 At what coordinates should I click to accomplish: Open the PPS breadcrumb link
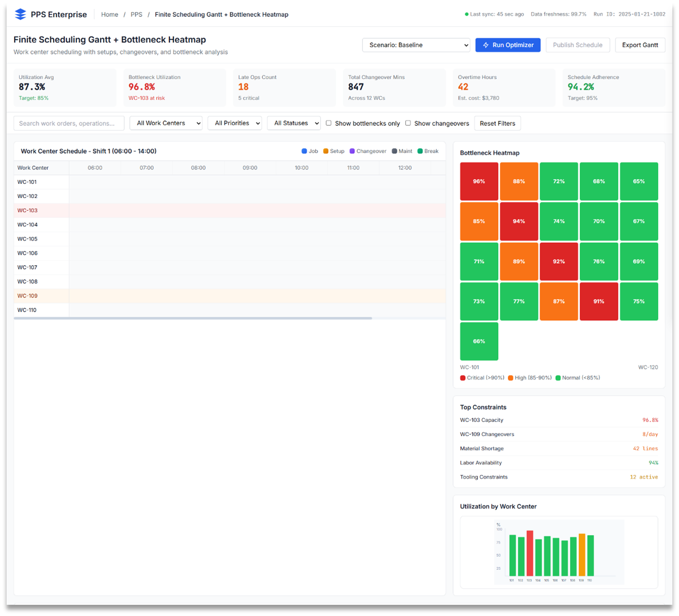(136, 14)
